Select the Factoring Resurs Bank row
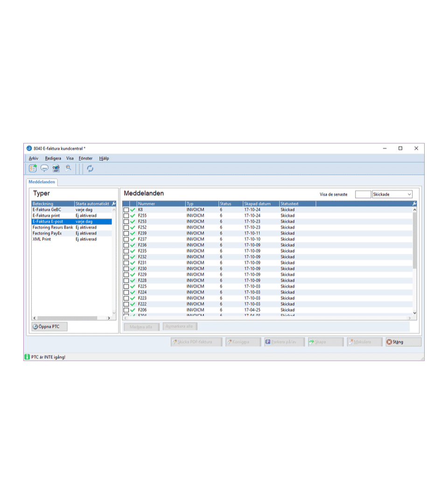 coord(72,228)
